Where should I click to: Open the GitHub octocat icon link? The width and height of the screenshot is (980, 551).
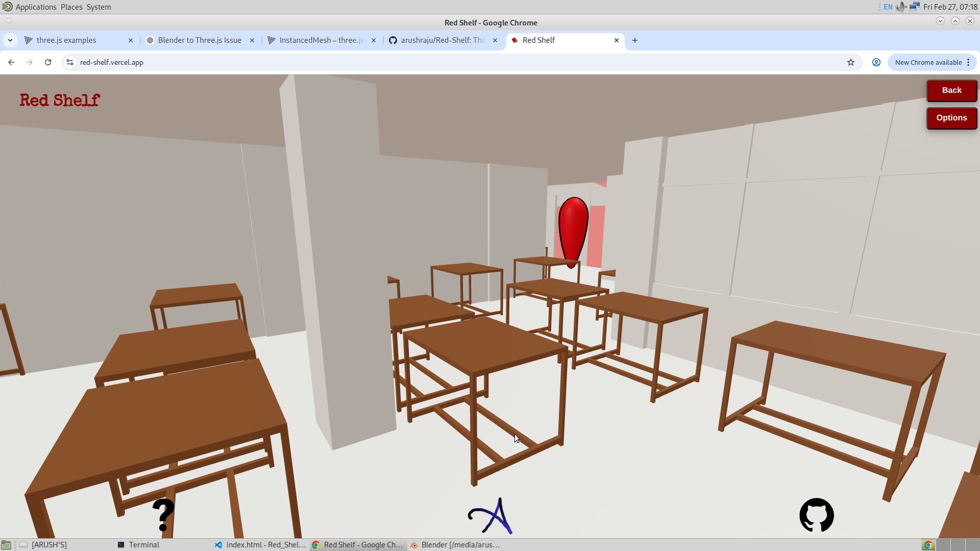click(816, 515)
